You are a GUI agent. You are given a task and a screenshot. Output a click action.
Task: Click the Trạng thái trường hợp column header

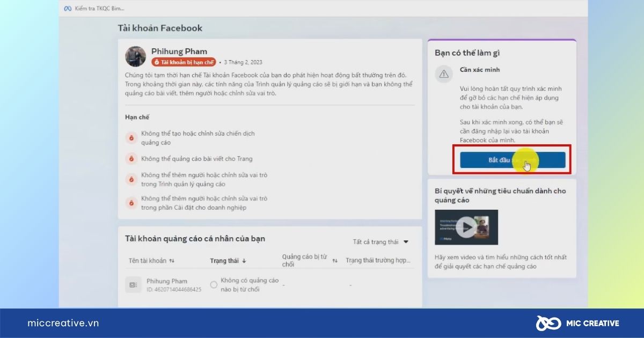click(378, 261)
